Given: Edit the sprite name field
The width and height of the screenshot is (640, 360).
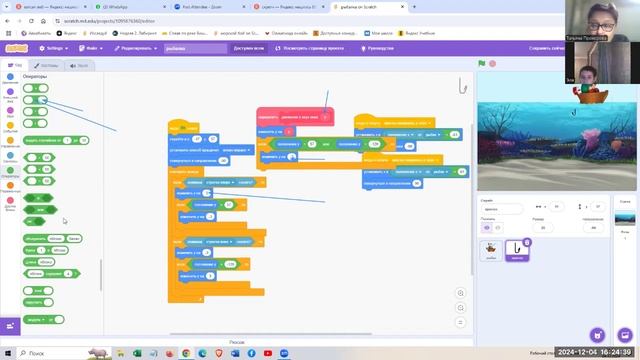Looking at the screenshot, I should (502, 209).
